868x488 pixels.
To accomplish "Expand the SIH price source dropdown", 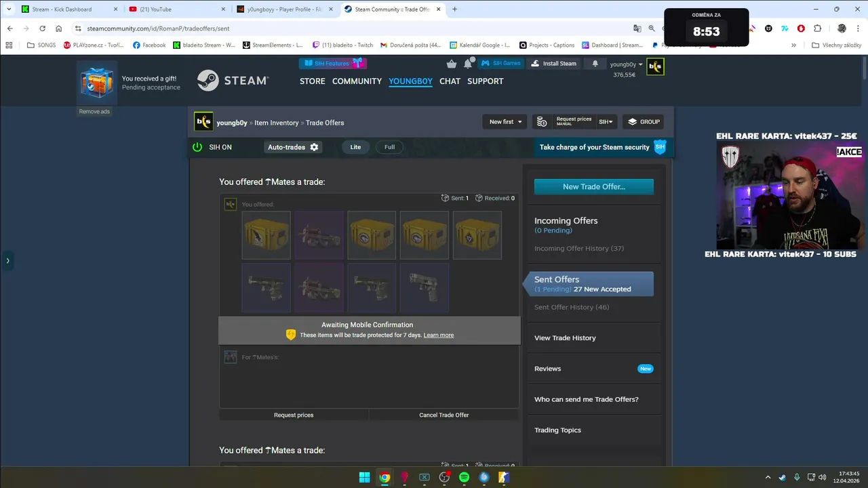I will click(606, 122).
